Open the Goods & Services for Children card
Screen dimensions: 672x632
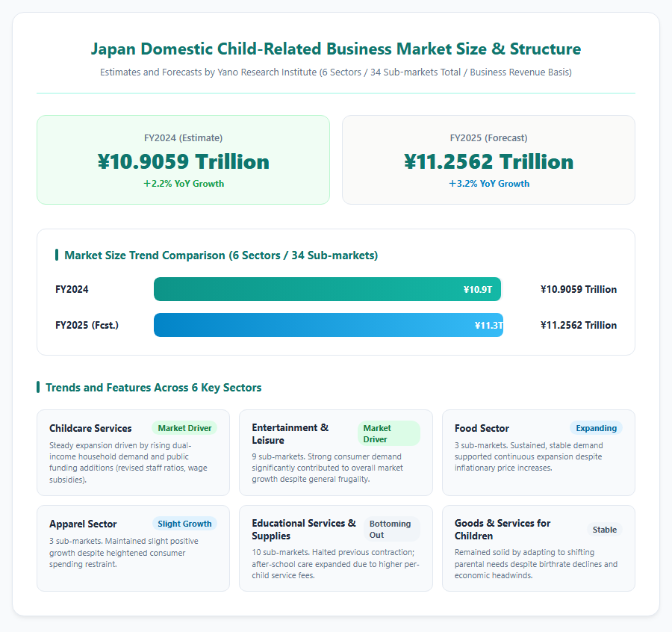coord(538,548)
